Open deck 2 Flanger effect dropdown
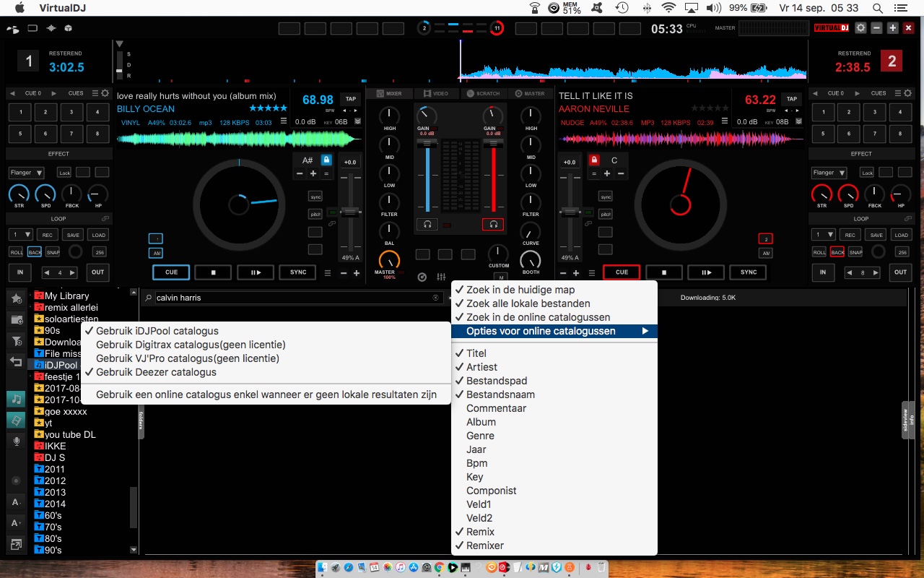 pyautogui.click(x=828, y=173)
